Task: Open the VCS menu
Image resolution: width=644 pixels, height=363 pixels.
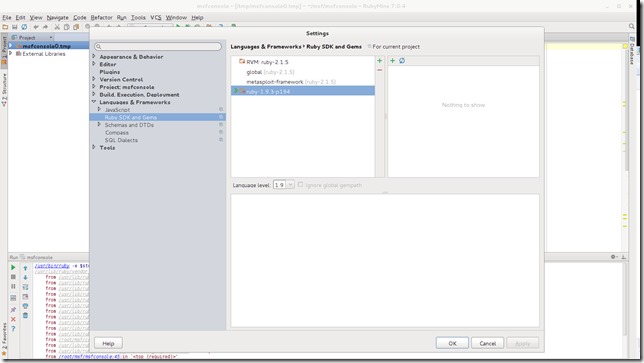Action: point(156,18)
